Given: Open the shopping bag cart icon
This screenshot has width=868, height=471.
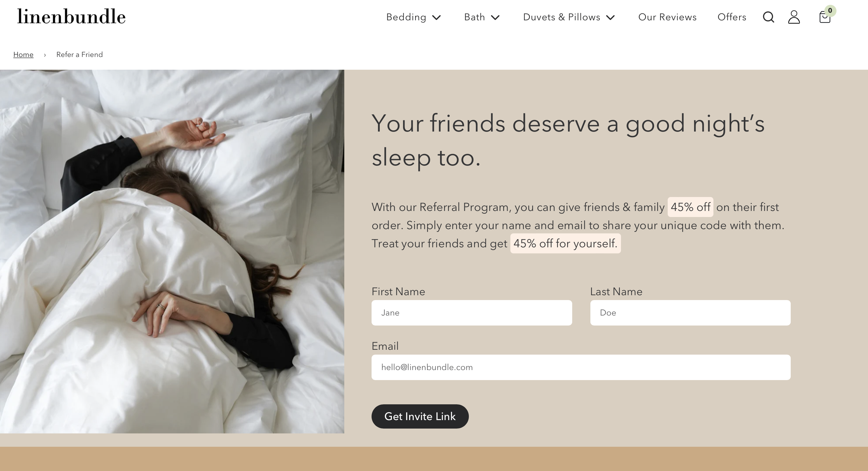Looking at the screenshot, I should 825,17.
